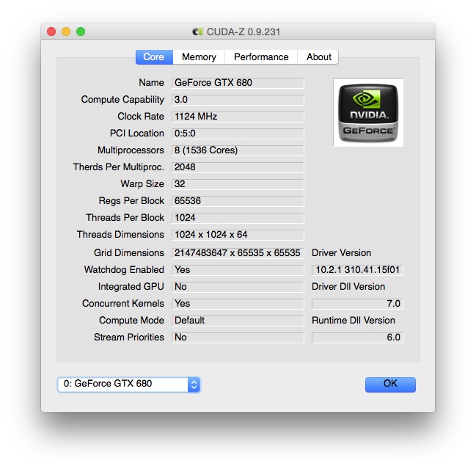Click the Stream Priorities value No
This screenshot has height=471, width=476.
click(238, 337)
